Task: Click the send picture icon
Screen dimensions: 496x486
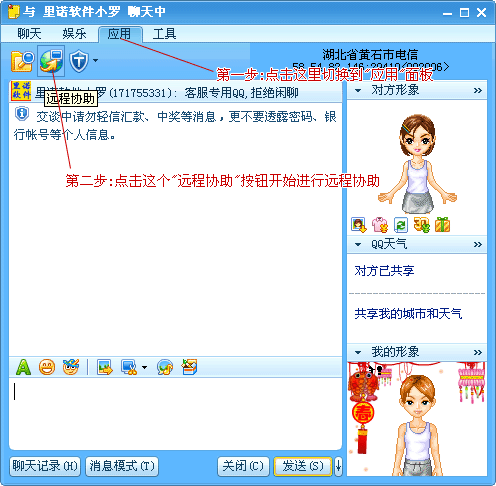Action: click(105, 367)
